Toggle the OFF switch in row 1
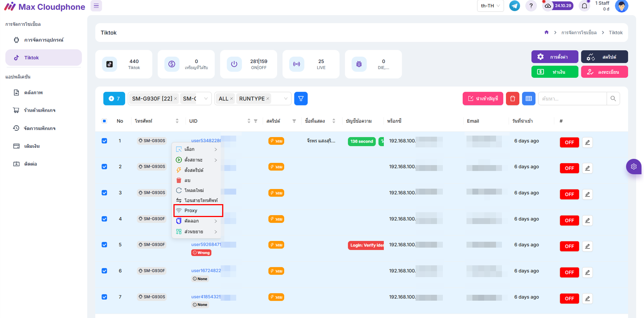644x318 pixels. (569, 142)
